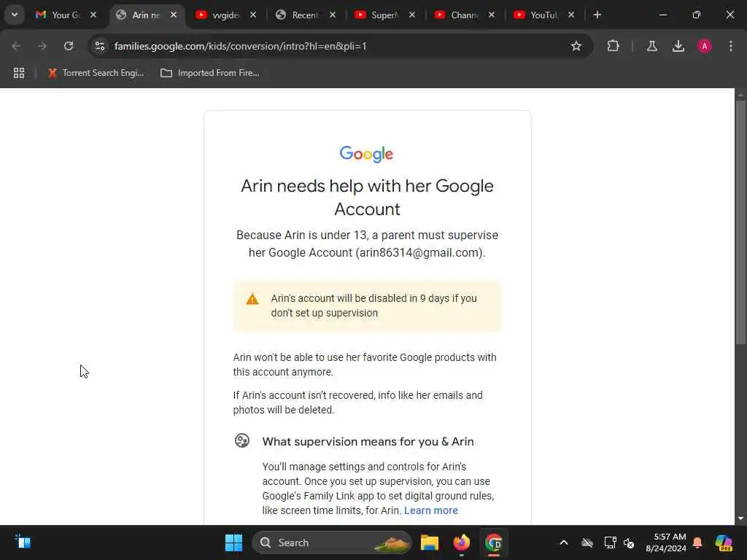Image resolution: width=747 pixels, height=560 pixels.
Task: Close the 'wgide' tab
Action: click(253, 15)
